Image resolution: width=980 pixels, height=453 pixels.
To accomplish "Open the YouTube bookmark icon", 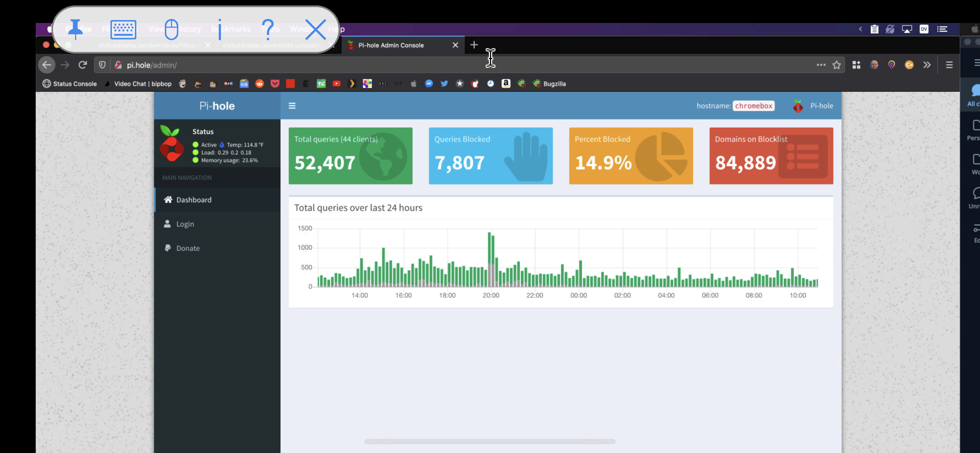I will (x=336, y=84).
